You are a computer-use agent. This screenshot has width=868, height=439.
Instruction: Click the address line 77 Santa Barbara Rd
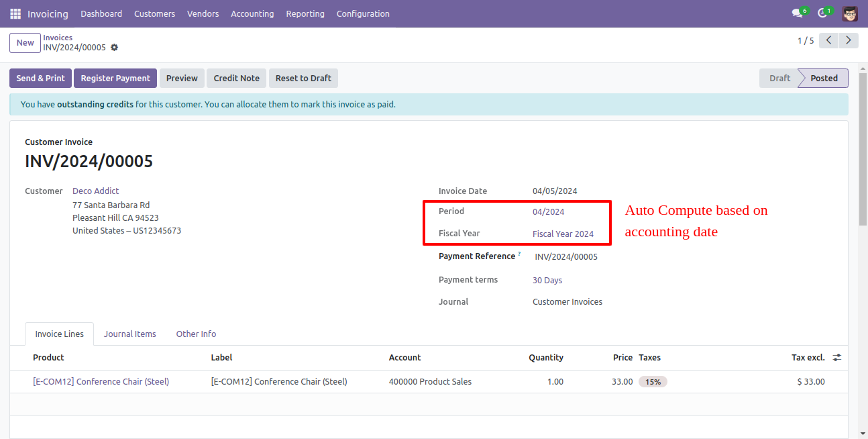[111, 205]
